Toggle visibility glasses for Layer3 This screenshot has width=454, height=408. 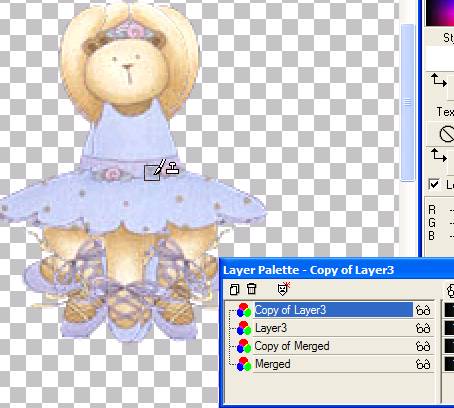point(423,329)
